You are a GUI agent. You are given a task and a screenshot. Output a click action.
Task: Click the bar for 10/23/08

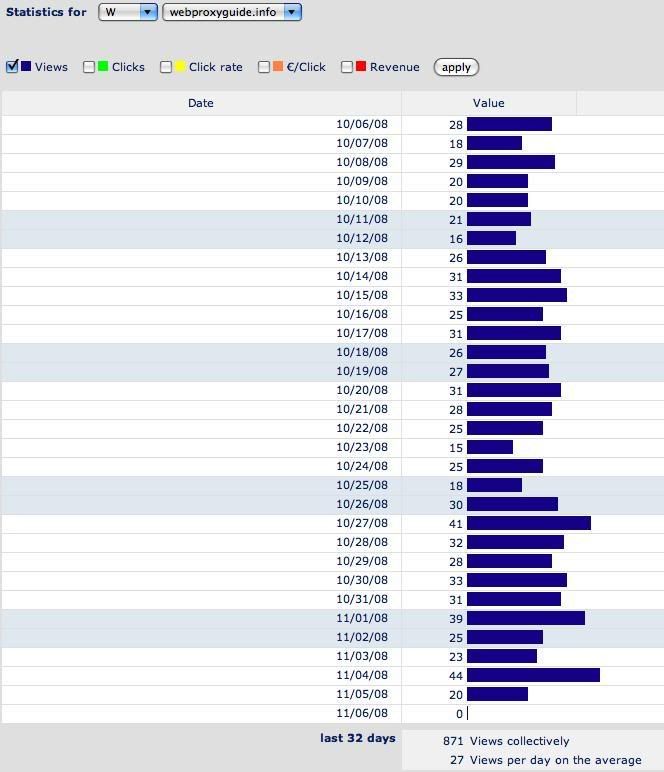coord(490,447)
